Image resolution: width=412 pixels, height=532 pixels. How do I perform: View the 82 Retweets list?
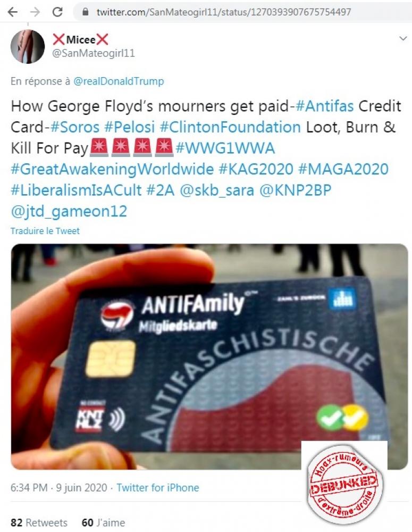pyautogui.click(x=39, y=522)
